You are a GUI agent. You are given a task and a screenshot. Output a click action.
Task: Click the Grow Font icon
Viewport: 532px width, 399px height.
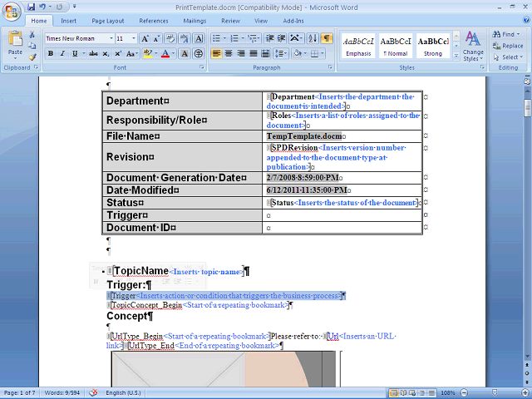[145, 38]
